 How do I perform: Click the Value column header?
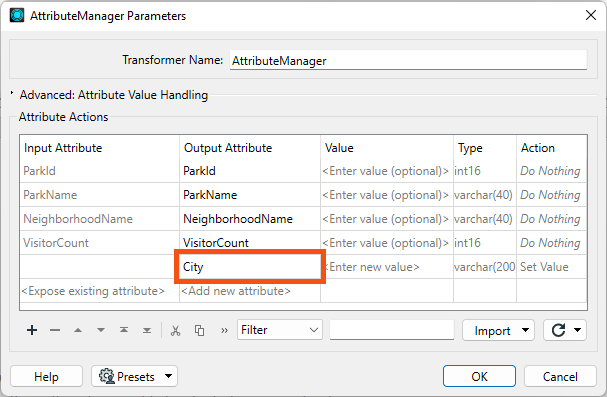pyautogui.click(x=387, y=147)
